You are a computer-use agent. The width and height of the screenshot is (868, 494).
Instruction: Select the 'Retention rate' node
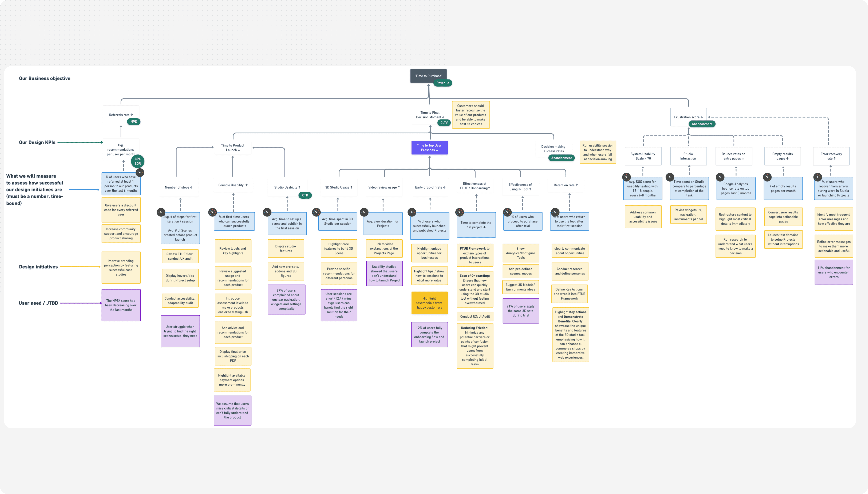[x=566, y=185]
